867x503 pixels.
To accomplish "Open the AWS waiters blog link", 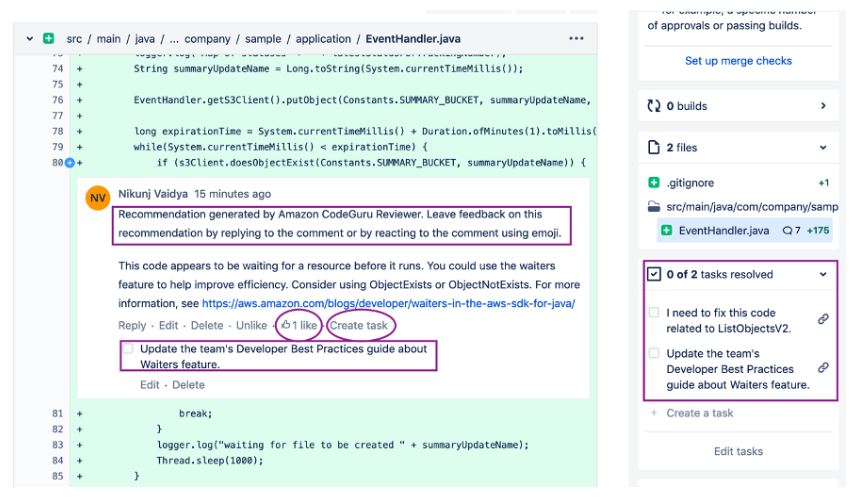I will click(x=388, y=302).
